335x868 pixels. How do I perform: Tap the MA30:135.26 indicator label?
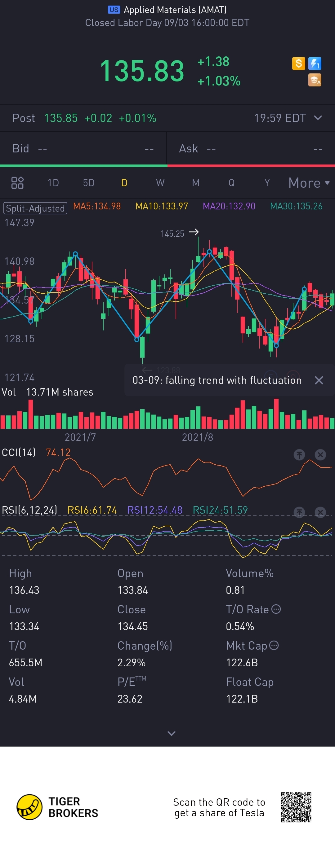297,206
